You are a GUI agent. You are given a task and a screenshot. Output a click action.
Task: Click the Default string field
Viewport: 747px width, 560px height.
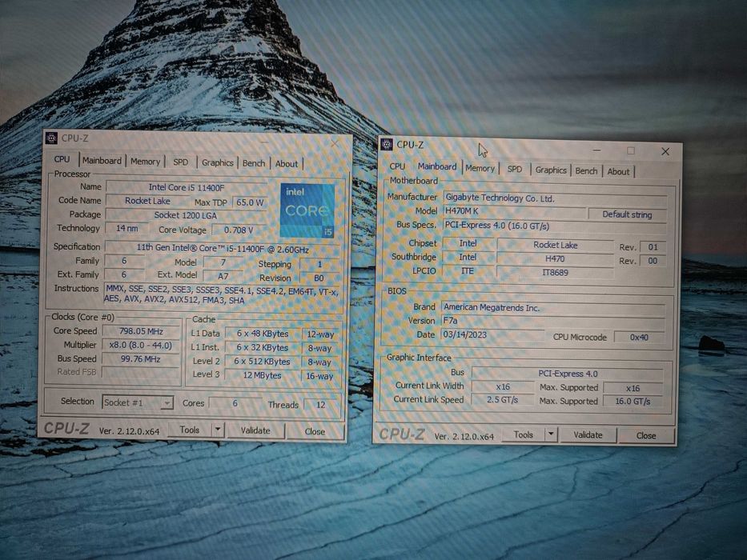pos(627,214)
